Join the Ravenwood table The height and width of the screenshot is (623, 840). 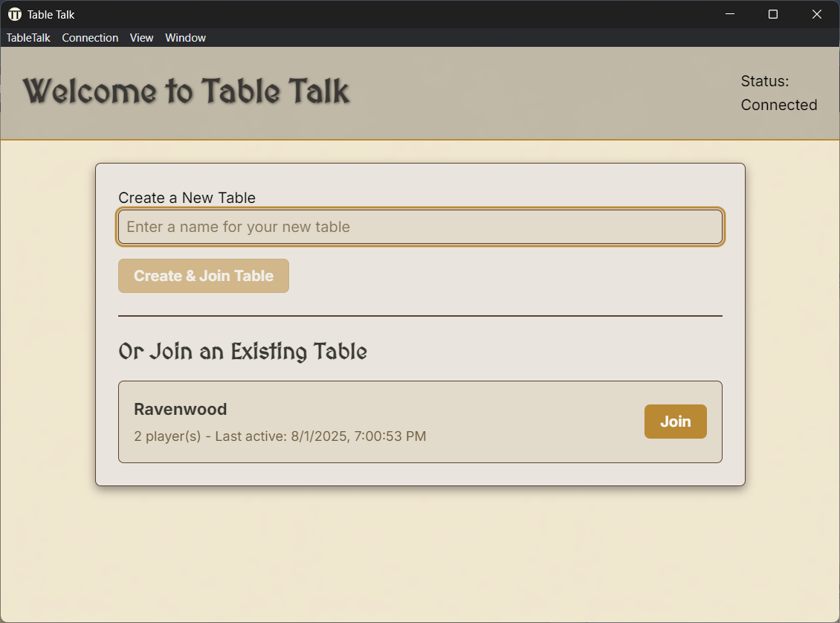tap(675, 422)
